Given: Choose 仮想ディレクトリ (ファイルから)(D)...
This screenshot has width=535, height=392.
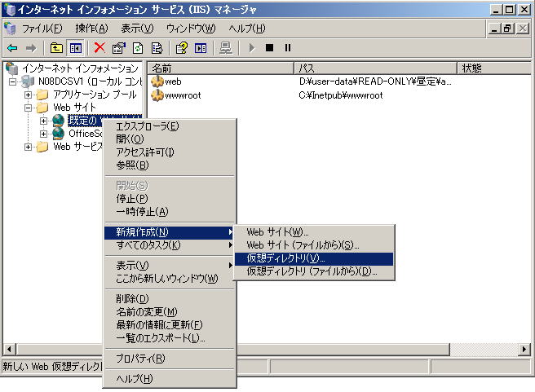Looking at the screenshot, I should [314, 271].
